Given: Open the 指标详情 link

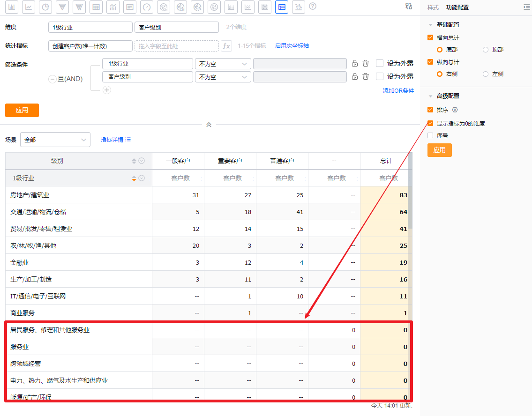Looking at the screenshot, I should (x=116, y=140).
